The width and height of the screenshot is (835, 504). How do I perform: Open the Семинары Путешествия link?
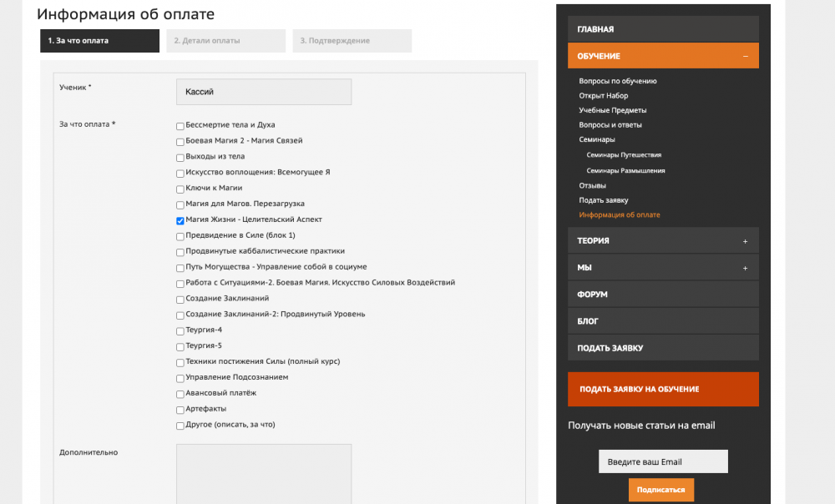point(624,155)
